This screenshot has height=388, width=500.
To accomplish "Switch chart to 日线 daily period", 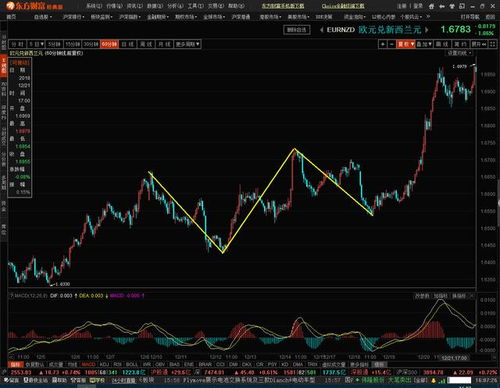I will pyautogui.click(x=128, y=44).
